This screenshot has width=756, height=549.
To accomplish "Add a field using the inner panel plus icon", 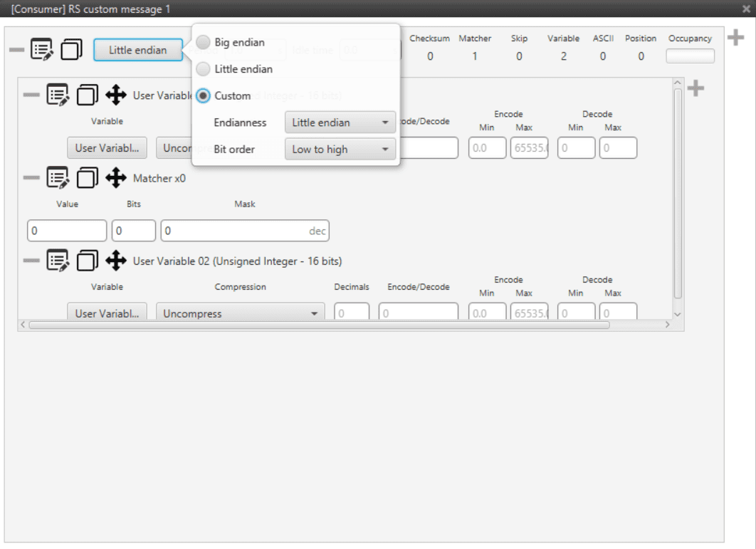I will [x=695, y=88].
